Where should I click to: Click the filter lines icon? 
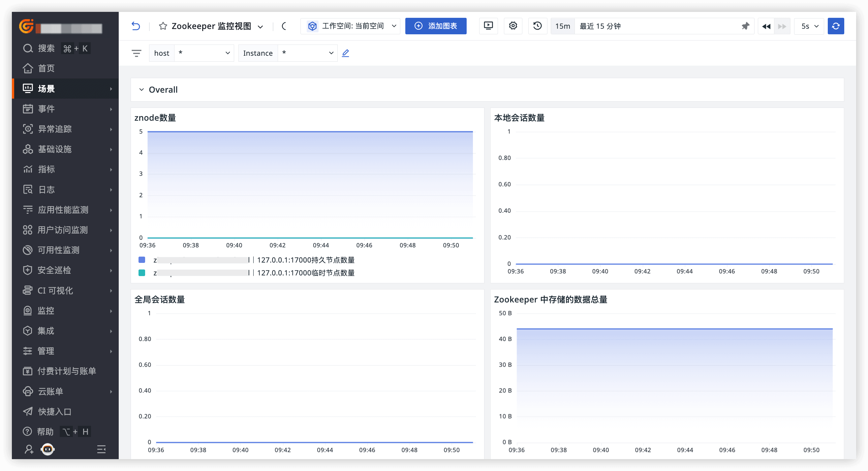tap(137, 53)
